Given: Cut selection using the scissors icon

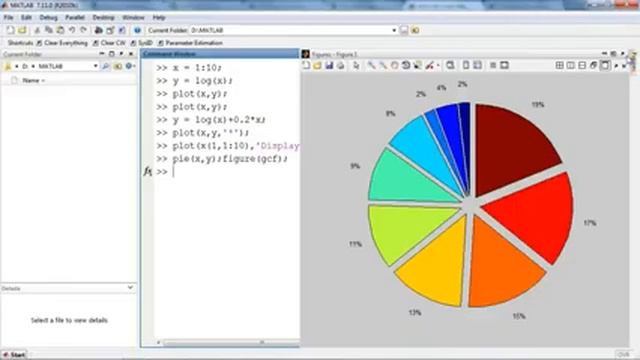Looking at the screenshot, I should (x=37, y=30).
